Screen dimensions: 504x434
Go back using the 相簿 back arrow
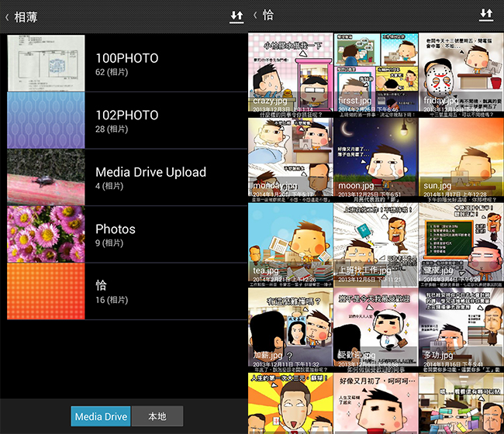[7, 15]
